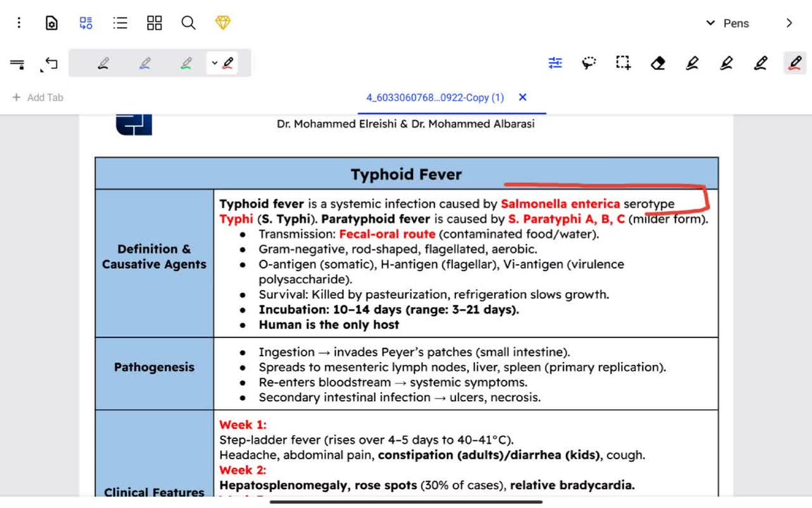Click the undo arrow icon
This screenshot has height=508, width=812.
[51, 64]
